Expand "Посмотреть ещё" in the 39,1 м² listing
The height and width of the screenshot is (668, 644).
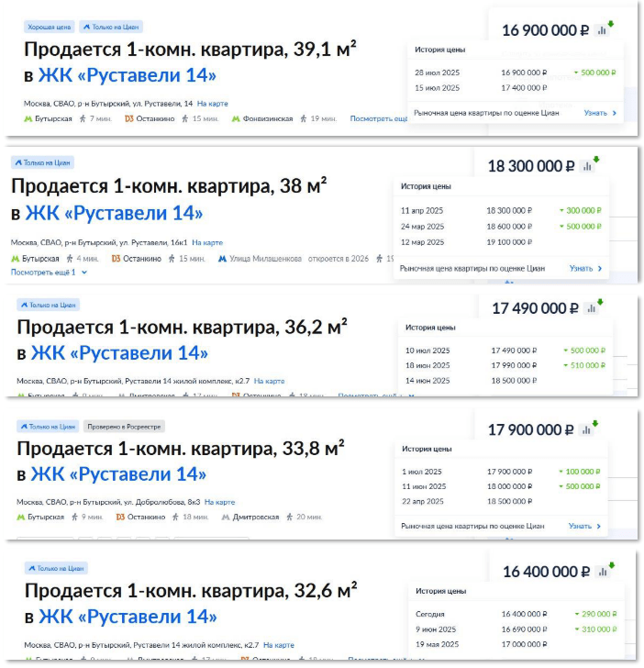380,118
